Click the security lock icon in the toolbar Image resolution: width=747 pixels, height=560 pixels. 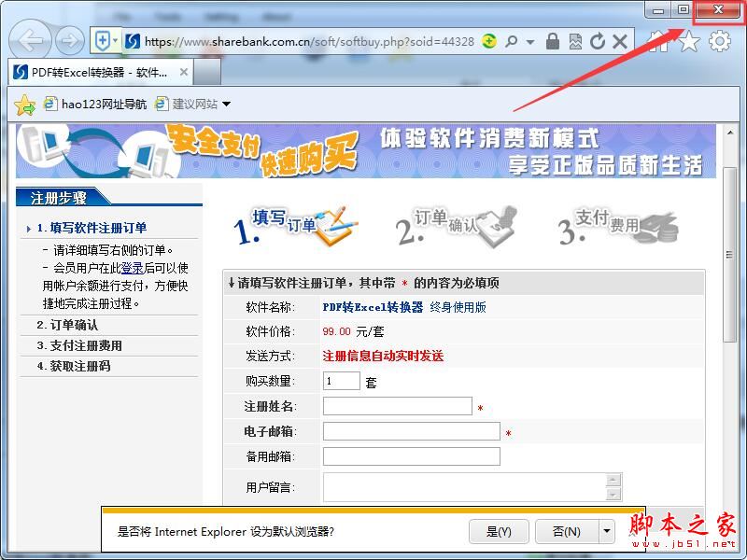click(x=551, y=40)
